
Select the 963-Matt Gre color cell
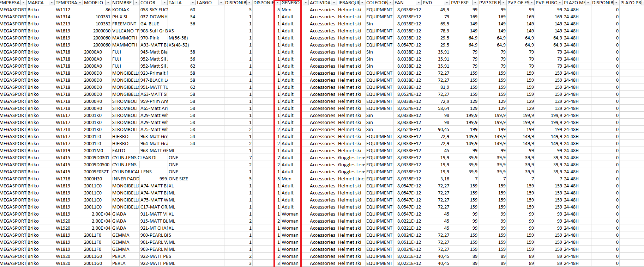click(154, 137)
